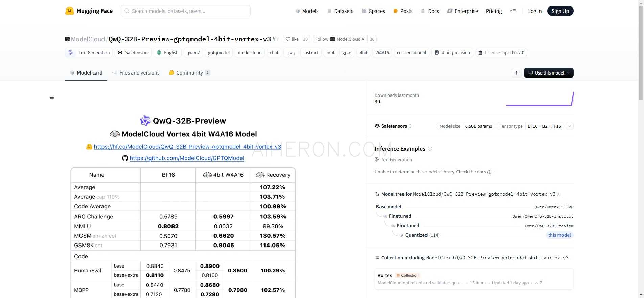Click the Hugging Face logo
The height and width of the screenshot is (298, 644).
70,11
